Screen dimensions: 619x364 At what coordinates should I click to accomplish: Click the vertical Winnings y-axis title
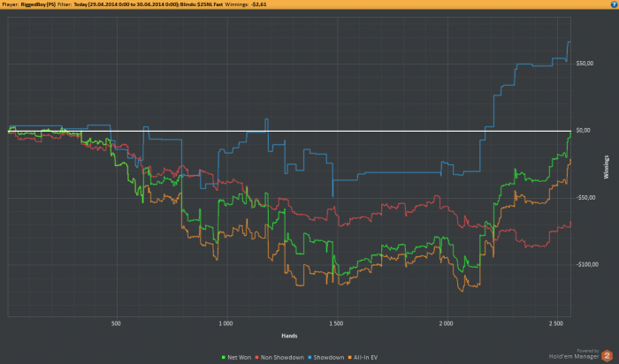click(x=607, y=167)
